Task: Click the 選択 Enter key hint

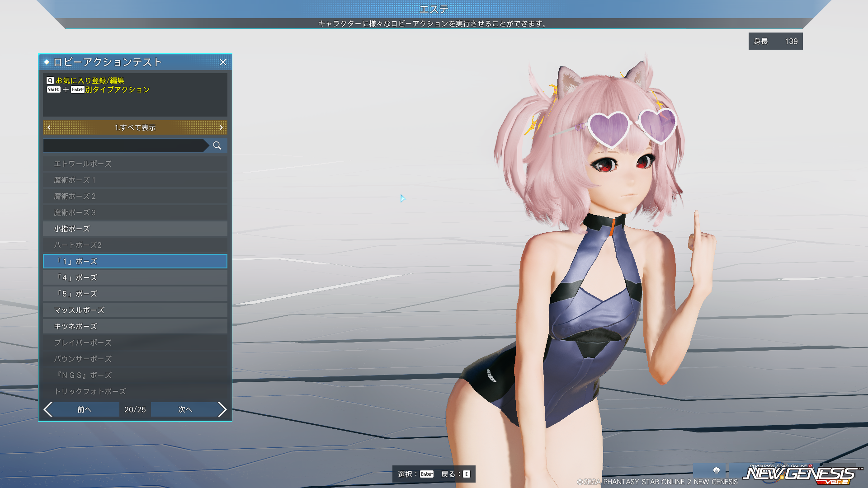Action: tap(415, 474)
